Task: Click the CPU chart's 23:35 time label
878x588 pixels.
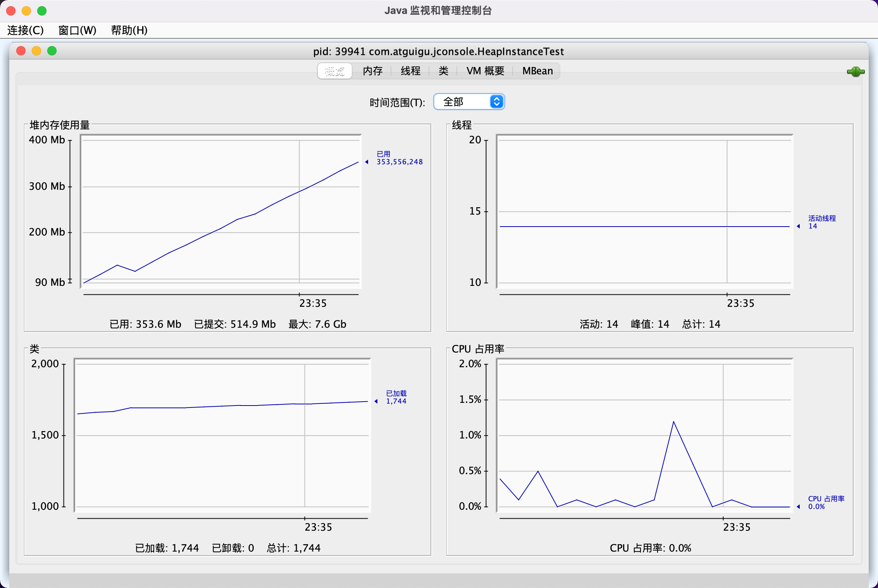Action: [737, 527]
